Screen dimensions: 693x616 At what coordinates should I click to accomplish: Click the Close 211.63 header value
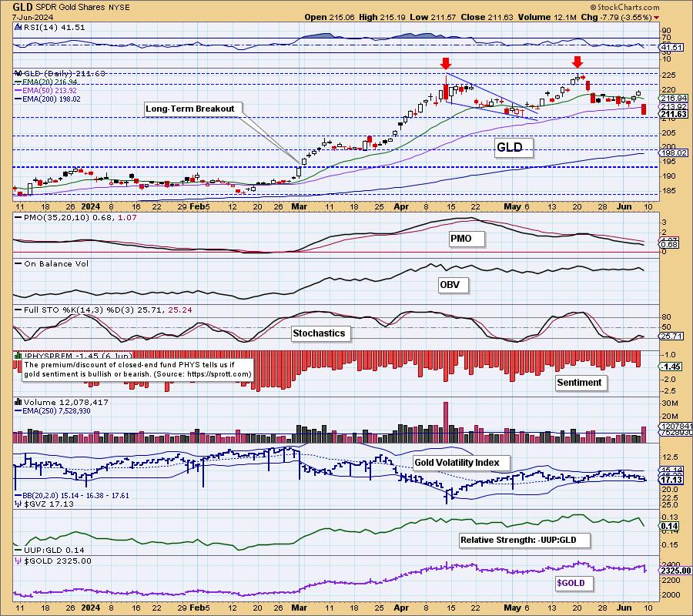pyautogui.click(x=487, y=17)
